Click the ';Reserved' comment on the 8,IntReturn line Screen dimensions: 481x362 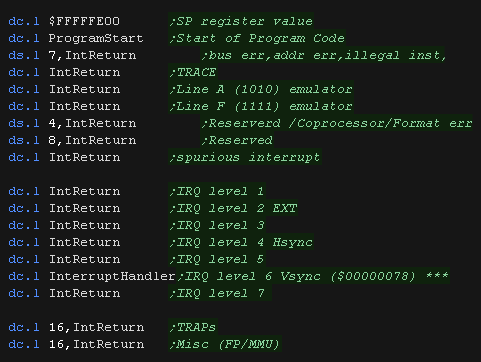tap(237, 140)
